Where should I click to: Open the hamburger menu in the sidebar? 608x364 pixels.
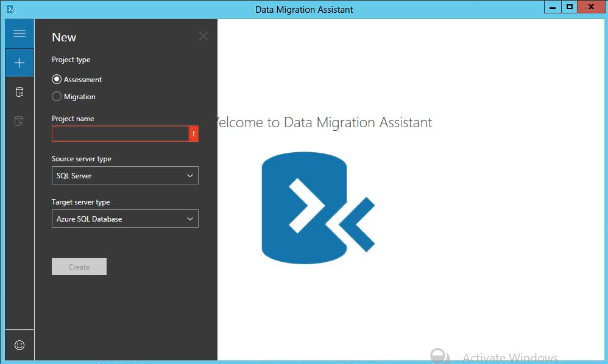pyautogui.click(x=19, y=33)
